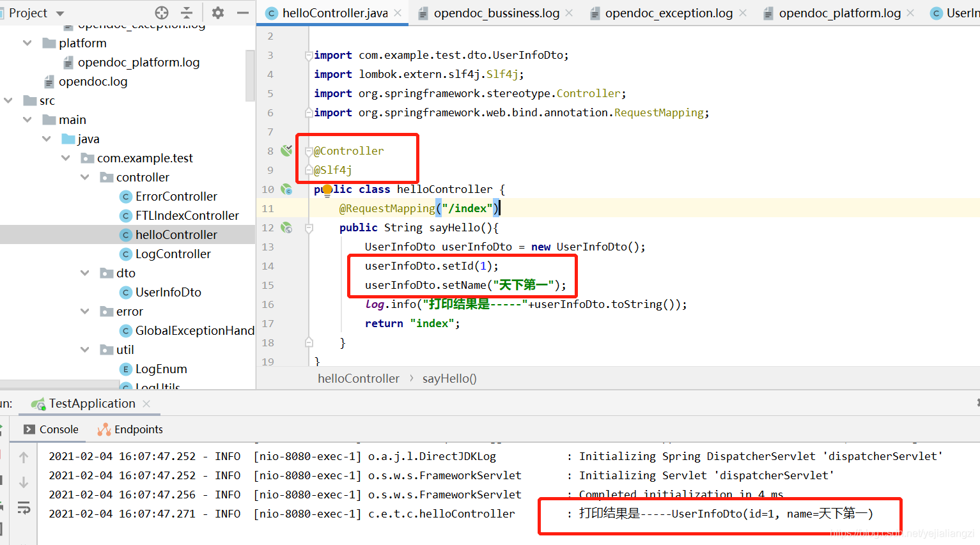Viewport: 980px width, 545px height.
Task: Click helloController in the breadcrumb bar
Action: pyautogui.click(x=358, y=378)
